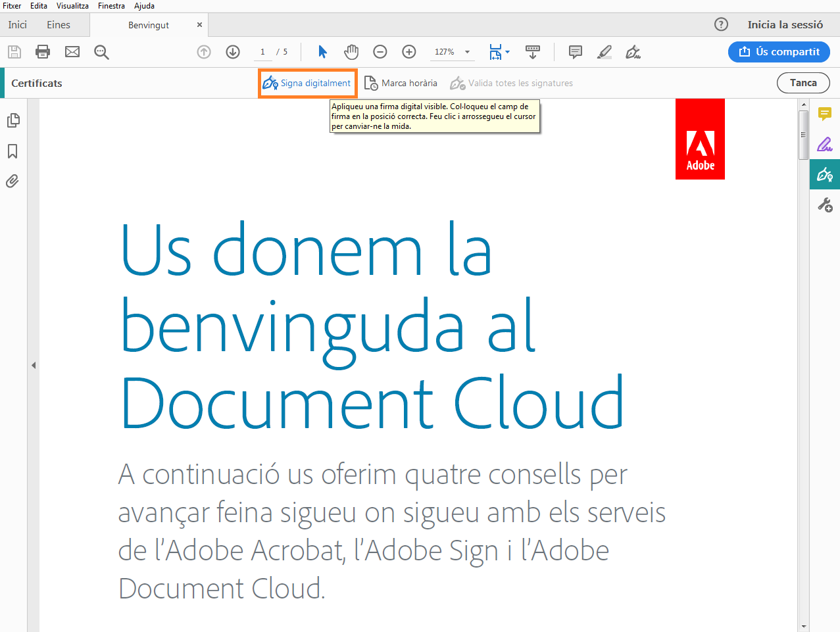Click the 'Us donem la' heading line
This screenshot has height=632, width=840.
pyautogui.click(x=307, y=251)
